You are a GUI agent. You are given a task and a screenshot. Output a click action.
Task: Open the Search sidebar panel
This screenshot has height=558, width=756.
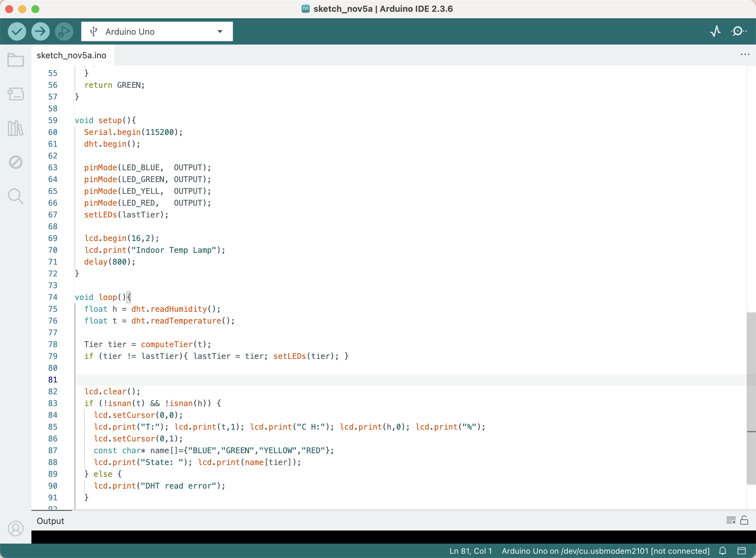15,196
